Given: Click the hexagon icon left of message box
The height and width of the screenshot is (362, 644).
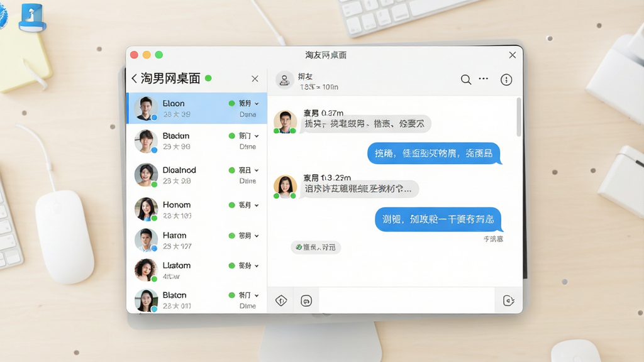Looking at the screenshot, I should 281,301.
